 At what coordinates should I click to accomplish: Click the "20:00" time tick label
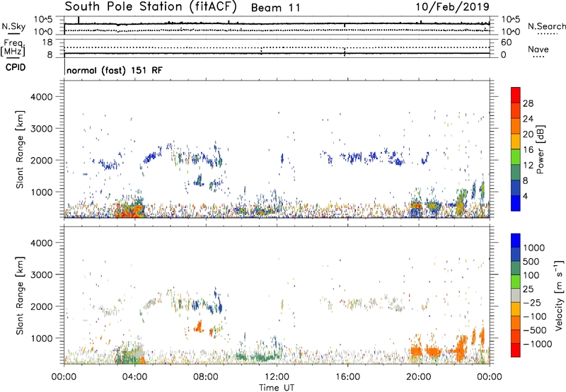pyautogui.click(x=419, y=377)
